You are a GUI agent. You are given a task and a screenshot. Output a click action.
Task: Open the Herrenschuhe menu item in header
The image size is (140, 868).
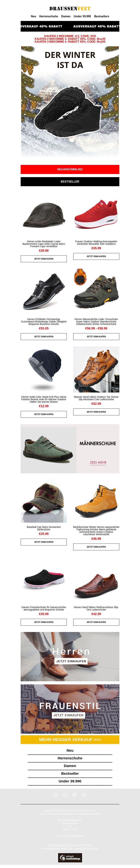(49, 16)
